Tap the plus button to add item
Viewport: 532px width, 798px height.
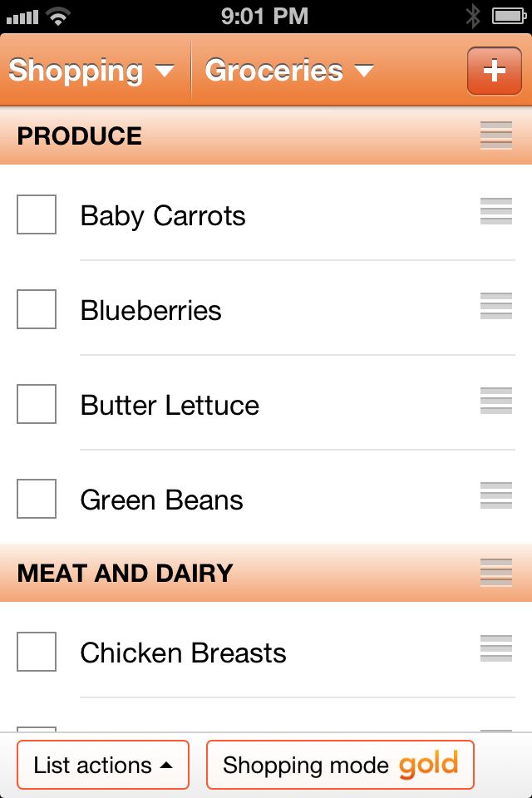pos(495,71)
